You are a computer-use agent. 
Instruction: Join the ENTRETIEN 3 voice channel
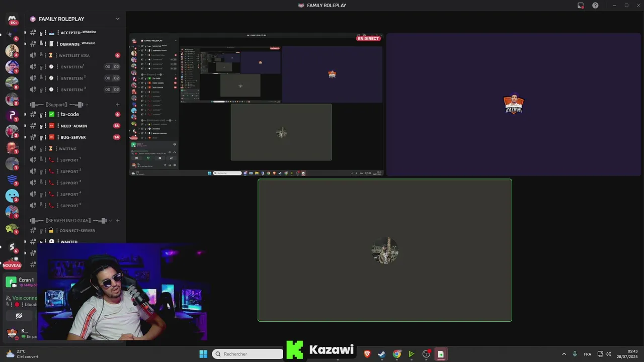(x=74, y=89)
